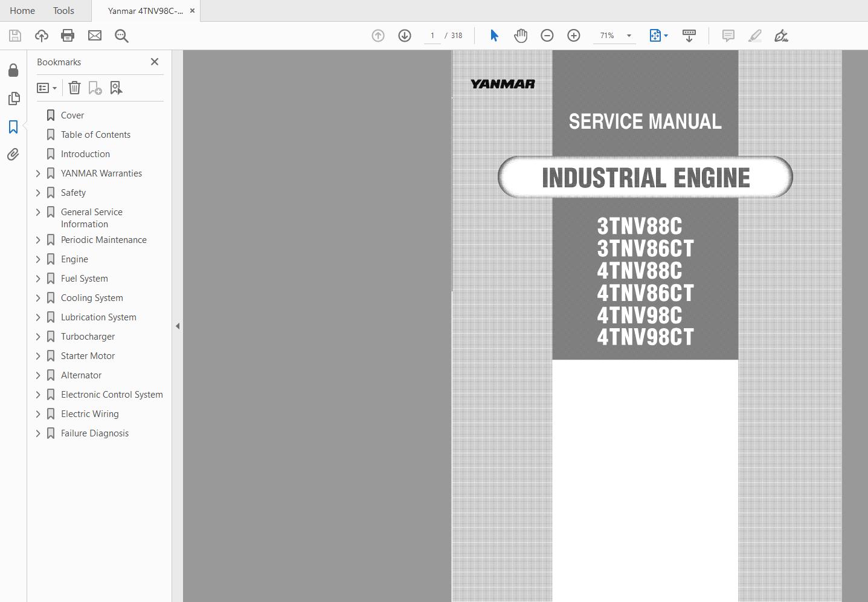
Task: Zoom in with plus icon
Action: (x=574, y=36)
